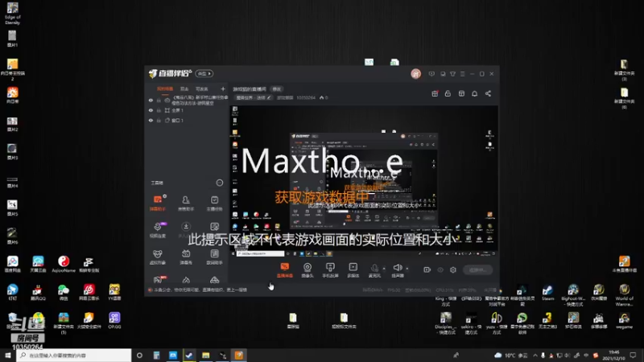The image size is (644, 362).
Task: Add mobile screen cast source
Action: (x=330, y=269)
